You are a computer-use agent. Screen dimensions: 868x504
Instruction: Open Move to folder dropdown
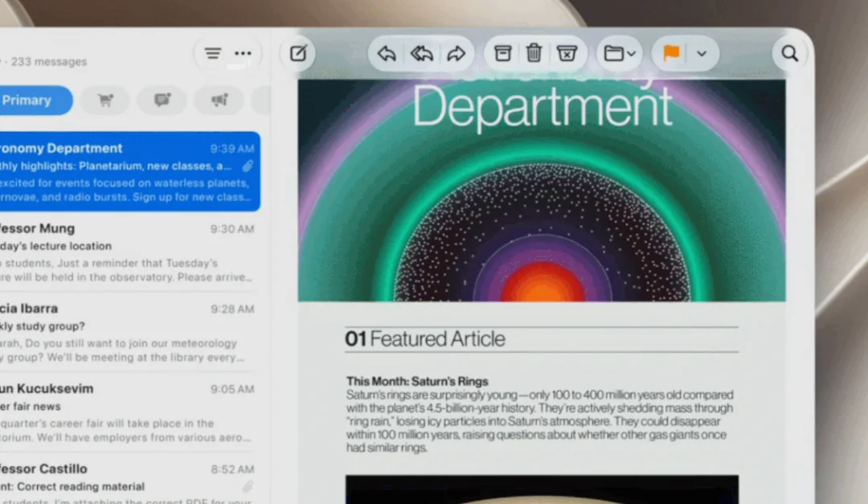[619, 53]
